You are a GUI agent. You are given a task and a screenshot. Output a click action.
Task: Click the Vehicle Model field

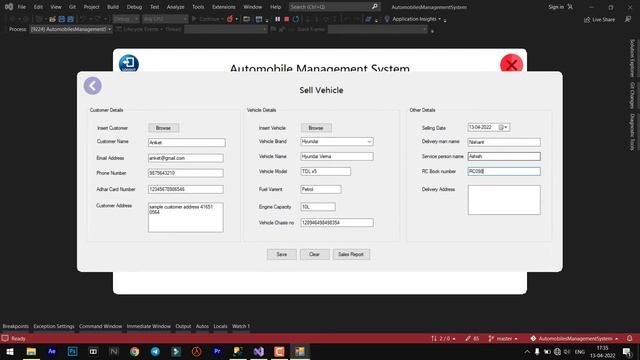[x=325, y=171]
